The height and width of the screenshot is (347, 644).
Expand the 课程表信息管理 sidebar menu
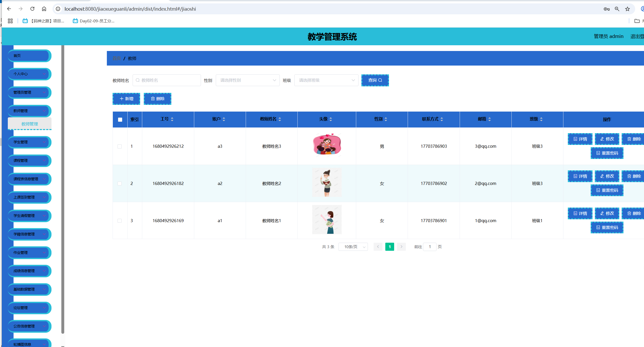29,179
